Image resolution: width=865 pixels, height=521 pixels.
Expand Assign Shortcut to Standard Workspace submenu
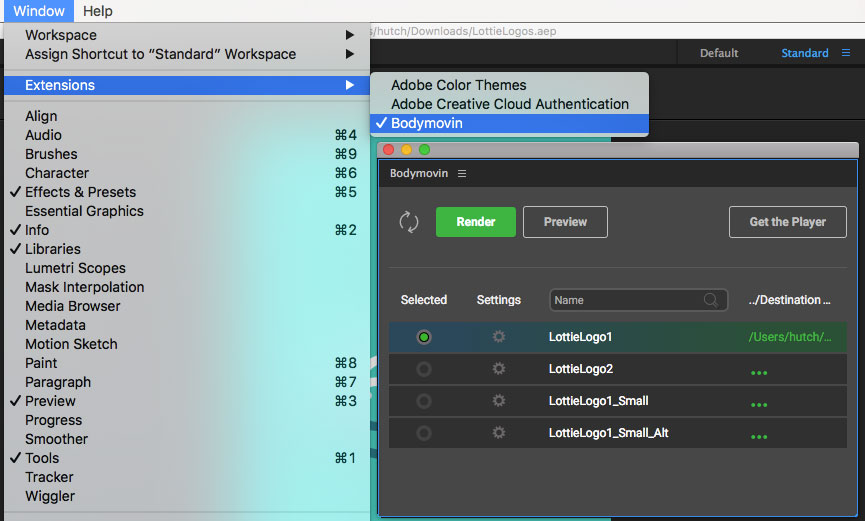[x=186, y=54]
